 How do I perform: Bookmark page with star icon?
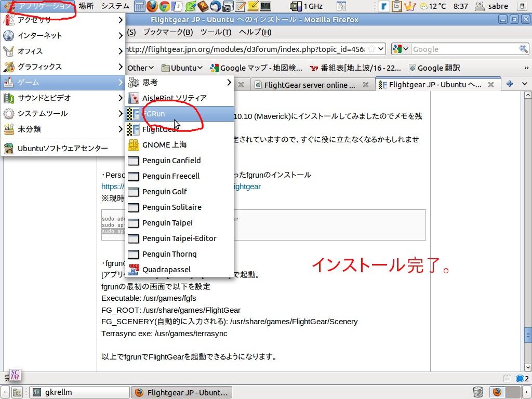[x=372, y=49]
